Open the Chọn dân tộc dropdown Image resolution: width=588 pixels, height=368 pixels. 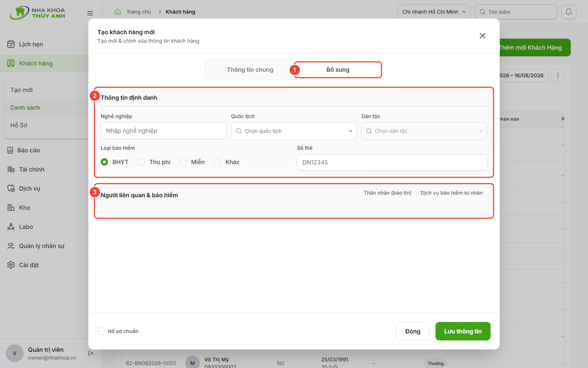point(424,131)
